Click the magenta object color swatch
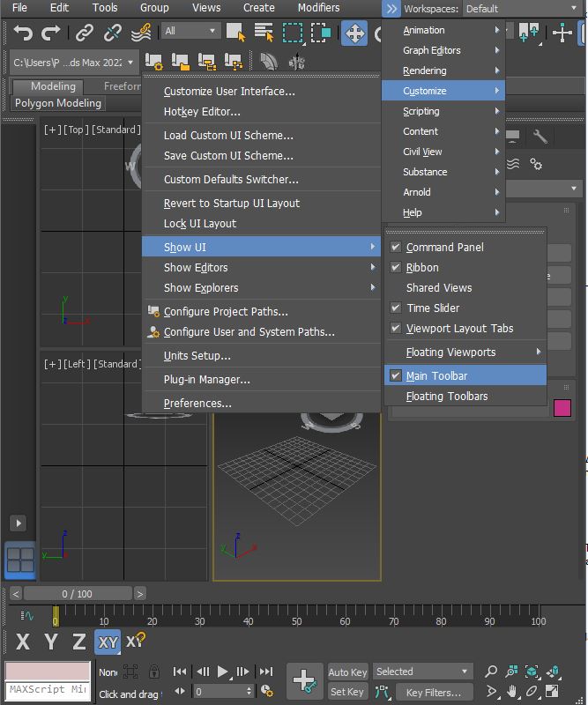Screen dimensions: 588x705 562,408
